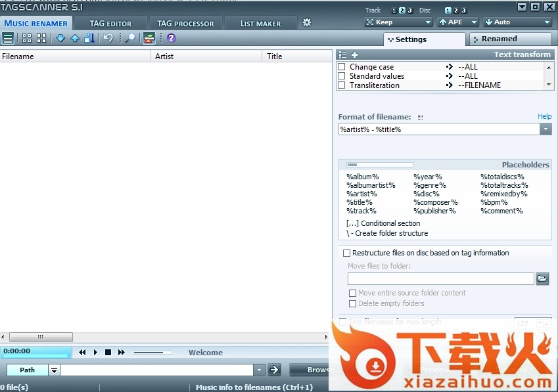Select Track numbering format 2
This screenshot has height=392, width=558.
coord(402,11)
